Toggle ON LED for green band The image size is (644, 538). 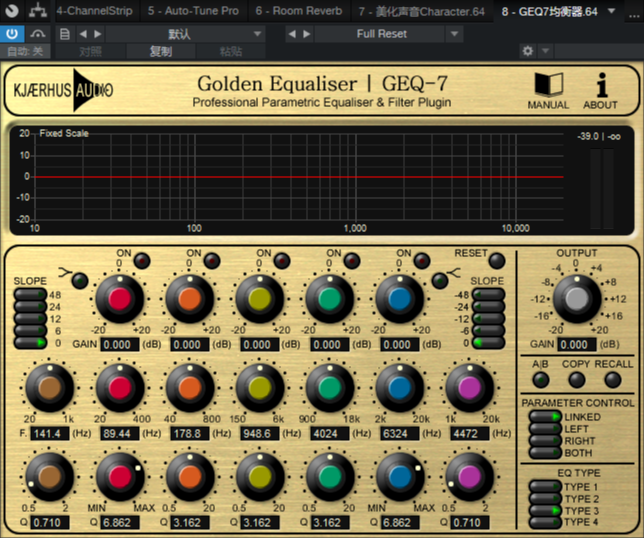tap(352, 260)
